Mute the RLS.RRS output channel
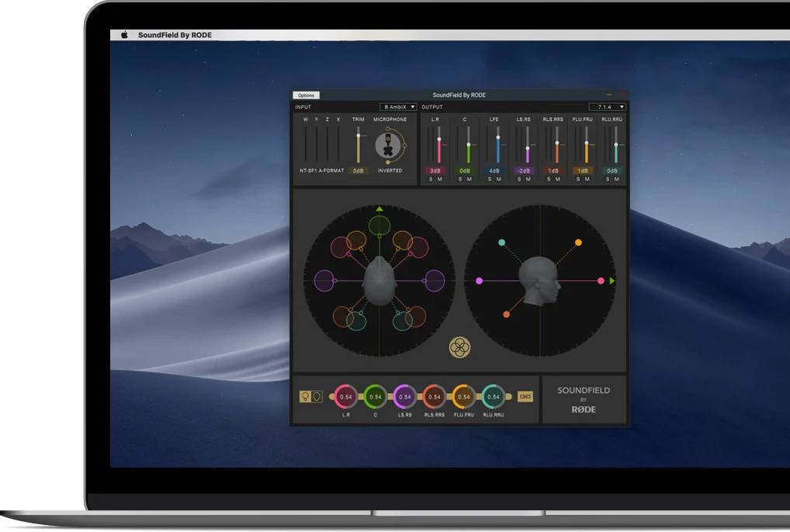The width and height of the screenshot is (790, 532). [558, 179]
